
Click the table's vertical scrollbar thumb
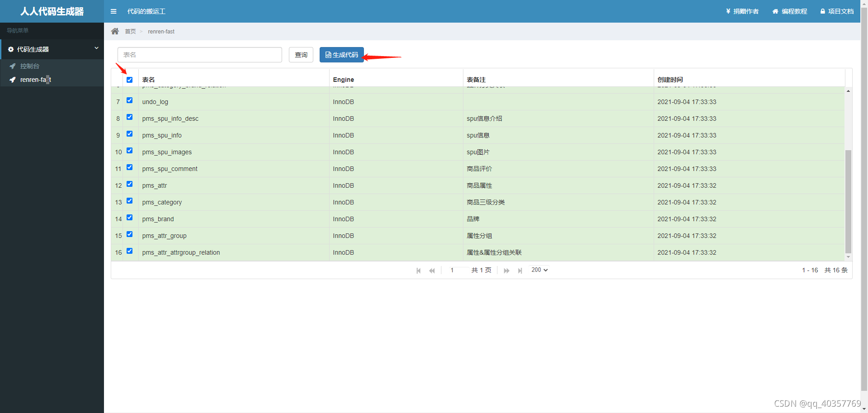click(x=848, y=202)
